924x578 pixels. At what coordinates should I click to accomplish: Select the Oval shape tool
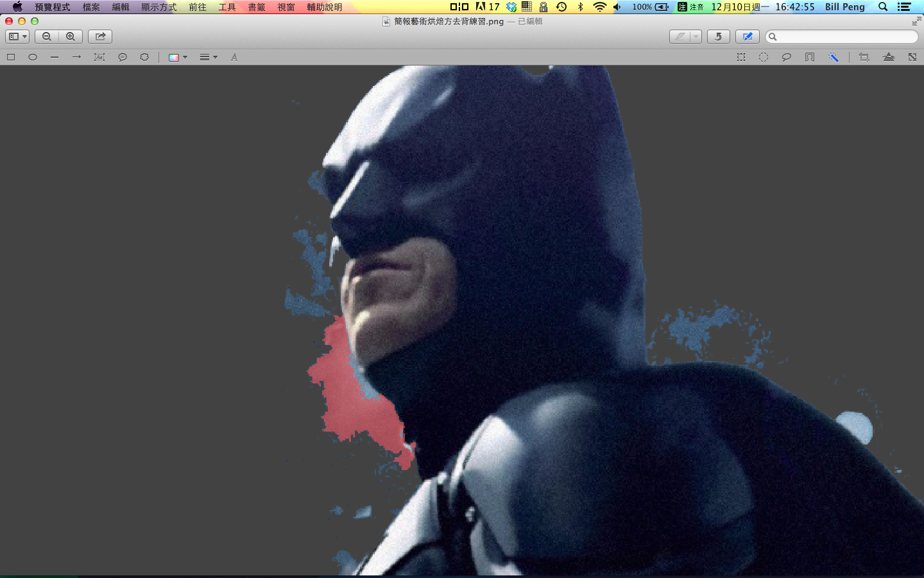pos(33,57)
